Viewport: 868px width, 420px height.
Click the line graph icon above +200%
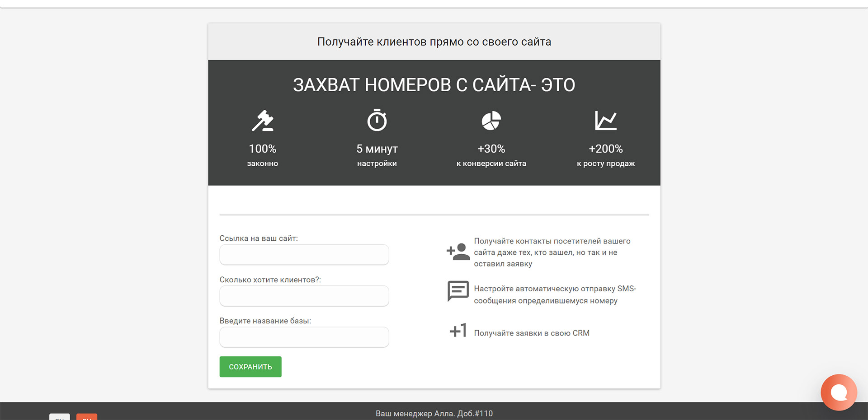click(x=605, y=121)
